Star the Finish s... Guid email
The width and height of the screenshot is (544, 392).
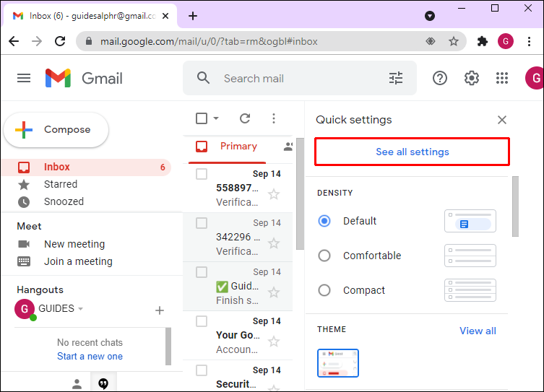(274, 292)
